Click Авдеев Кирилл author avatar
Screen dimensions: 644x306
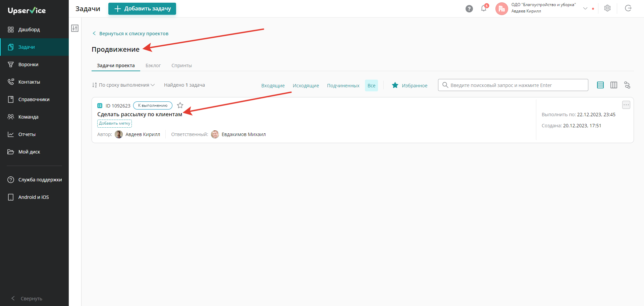pos(119,134)
